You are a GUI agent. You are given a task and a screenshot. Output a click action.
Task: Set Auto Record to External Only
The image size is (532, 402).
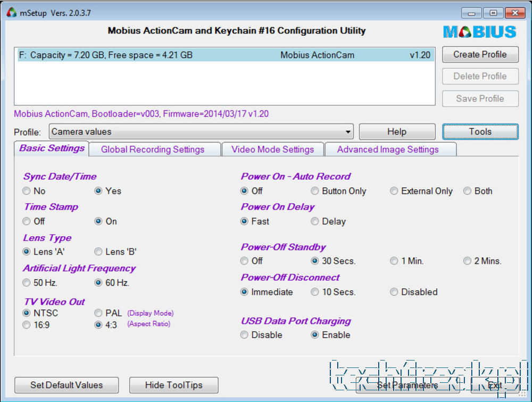[x=394, y=191]
